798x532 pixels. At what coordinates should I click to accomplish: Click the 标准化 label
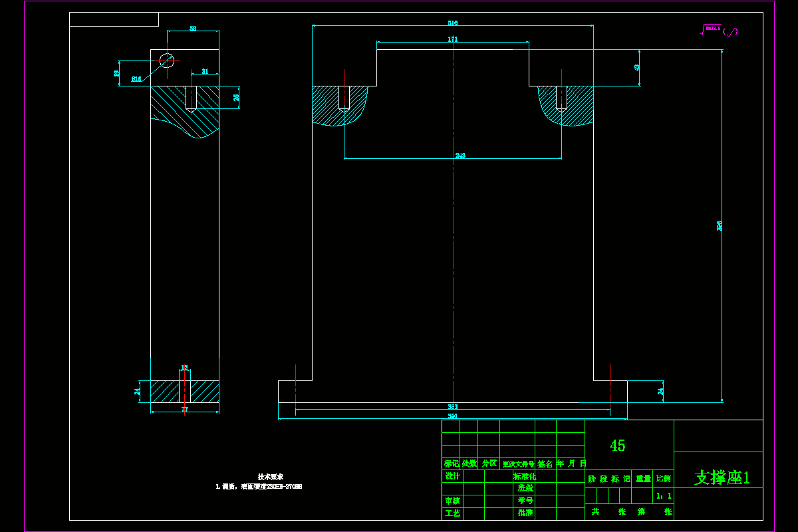click(x=525, y=476)
